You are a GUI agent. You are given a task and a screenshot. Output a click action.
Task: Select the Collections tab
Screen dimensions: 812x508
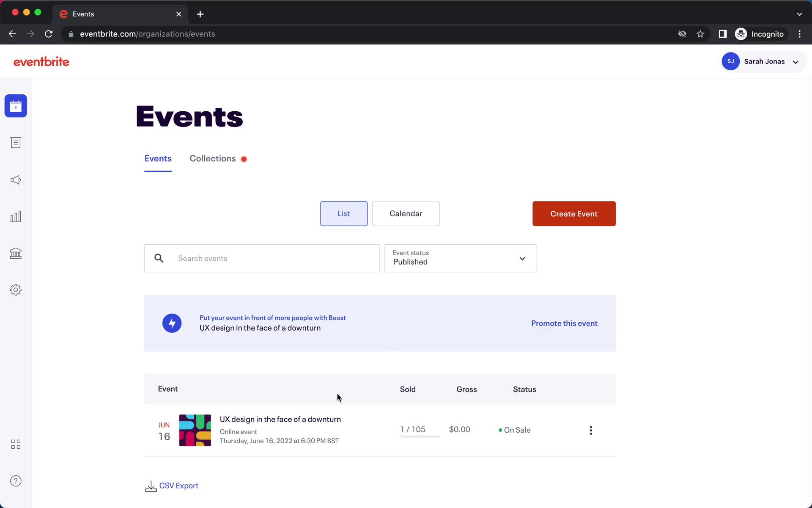tap(213, 158)
